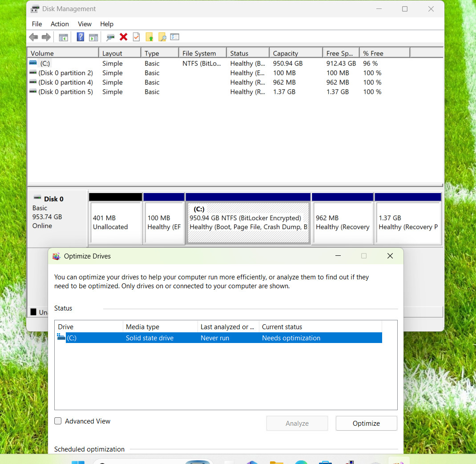The width and height of the screenshot is (476, 464).
Task: Click the Current status column header
Action: pos(320,327)
